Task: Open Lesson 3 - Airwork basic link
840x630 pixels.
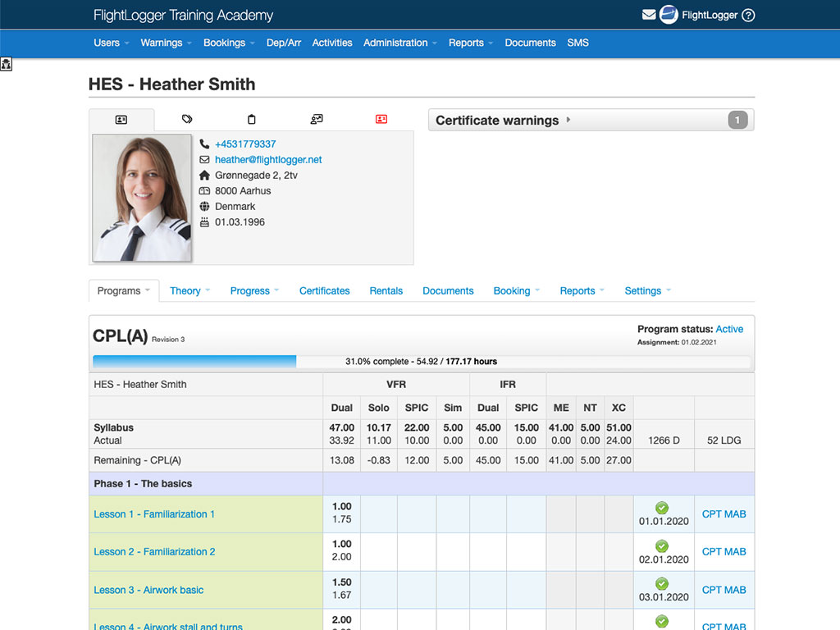Action: pyautogui.click(x=148, y=590)
